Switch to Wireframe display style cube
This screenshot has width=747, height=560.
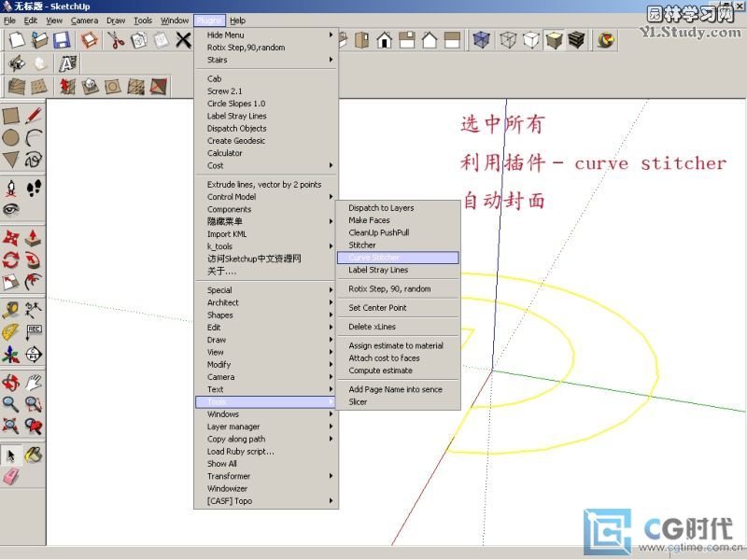point(508,40)
